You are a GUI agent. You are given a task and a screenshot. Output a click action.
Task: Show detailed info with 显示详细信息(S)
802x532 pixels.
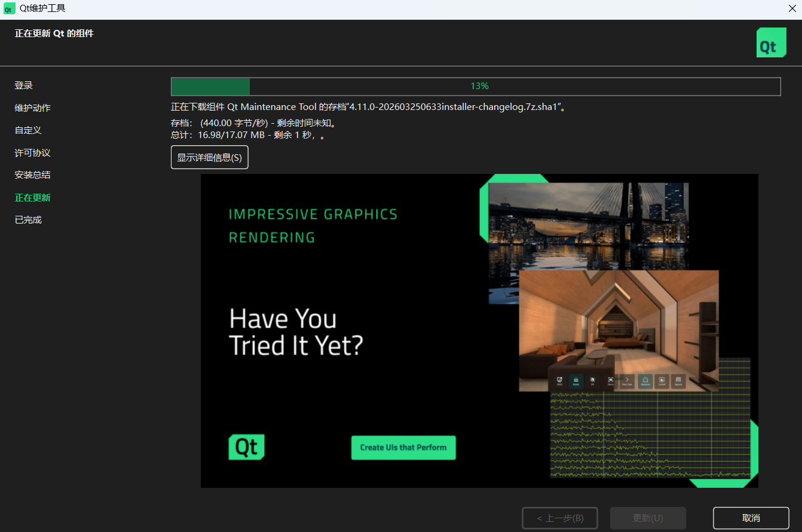click(x=209, y=157)
